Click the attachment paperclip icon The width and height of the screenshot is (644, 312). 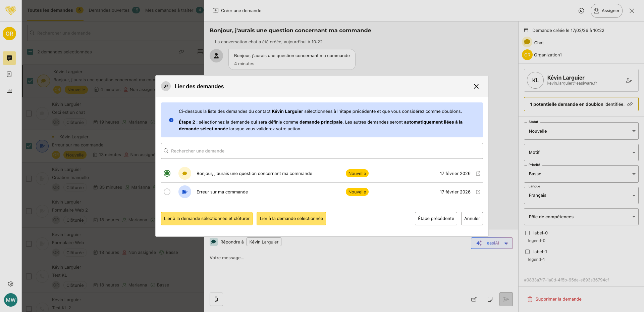pos(216,299)
